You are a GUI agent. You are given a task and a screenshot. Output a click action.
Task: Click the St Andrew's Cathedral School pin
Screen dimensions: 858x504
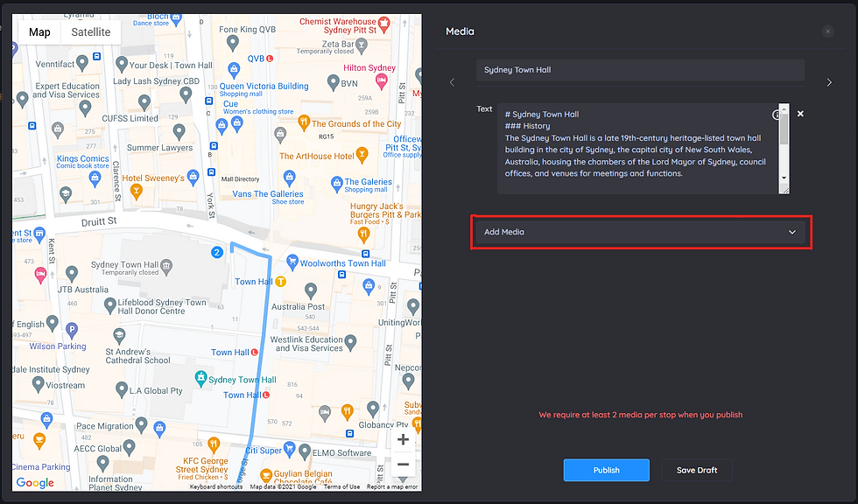119,335
